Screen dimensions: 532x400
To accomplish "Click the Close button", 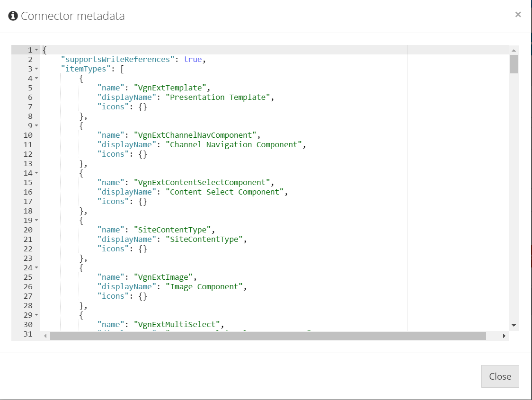I will 500,376.
